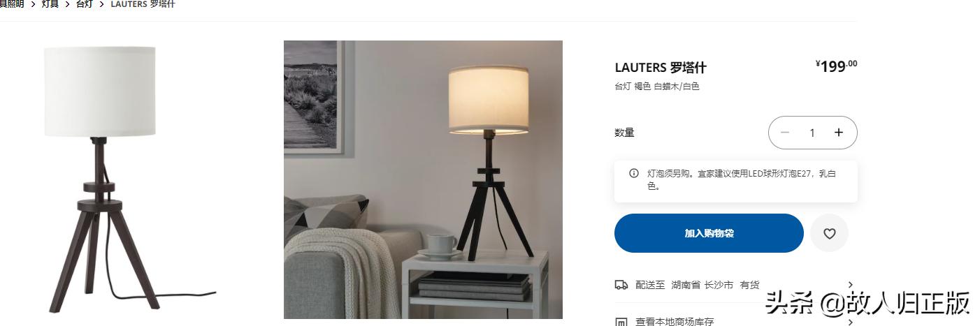Open the living room lamp photo
980x326 pixels.
click(x=423, y=179)
